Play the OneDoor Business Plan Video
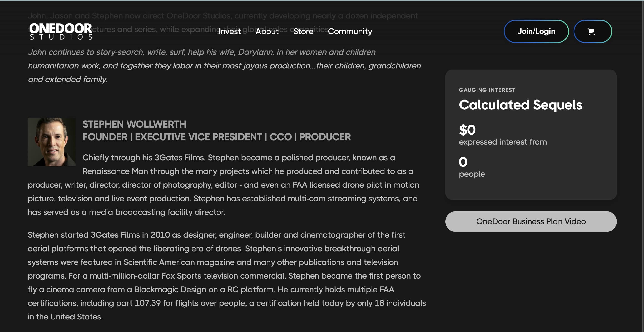Image resolution: width=644 pixels, height=332 pixels. [531, 221]
